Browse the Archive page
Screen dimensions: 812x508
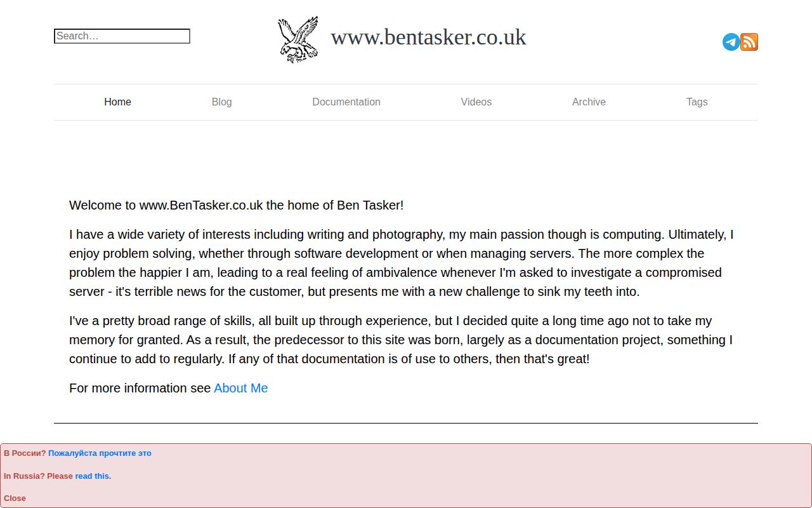click(x=589, y=102)
